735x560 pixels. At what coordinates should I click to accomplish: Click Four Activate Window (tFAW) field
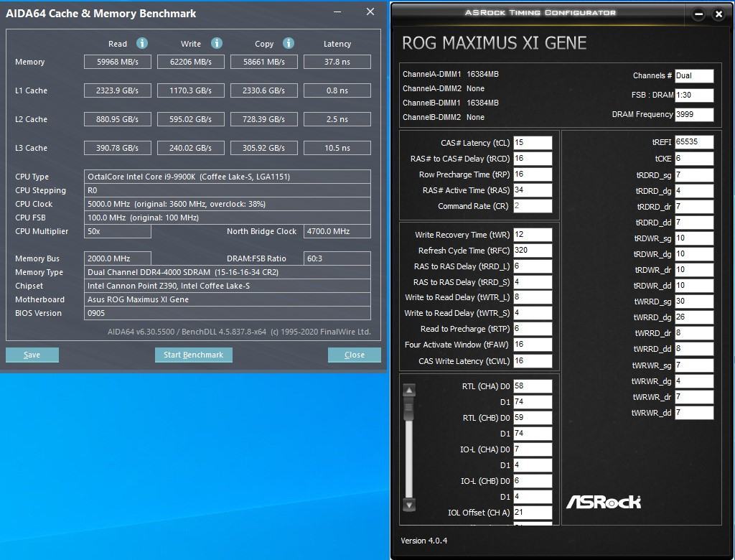[533, 345]
